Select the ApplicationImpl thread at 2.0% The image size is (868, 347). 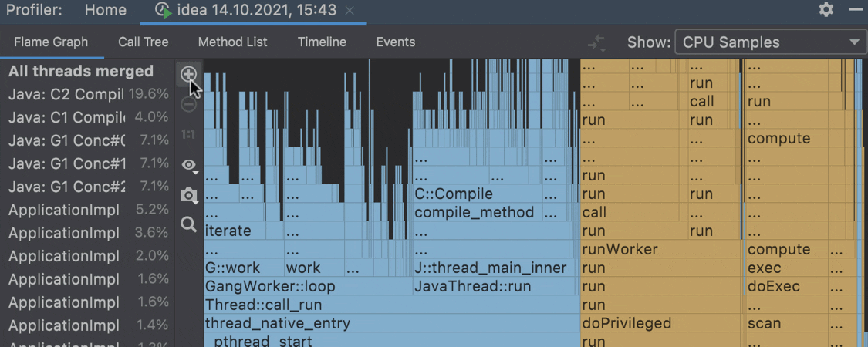[x=87, y=256]
